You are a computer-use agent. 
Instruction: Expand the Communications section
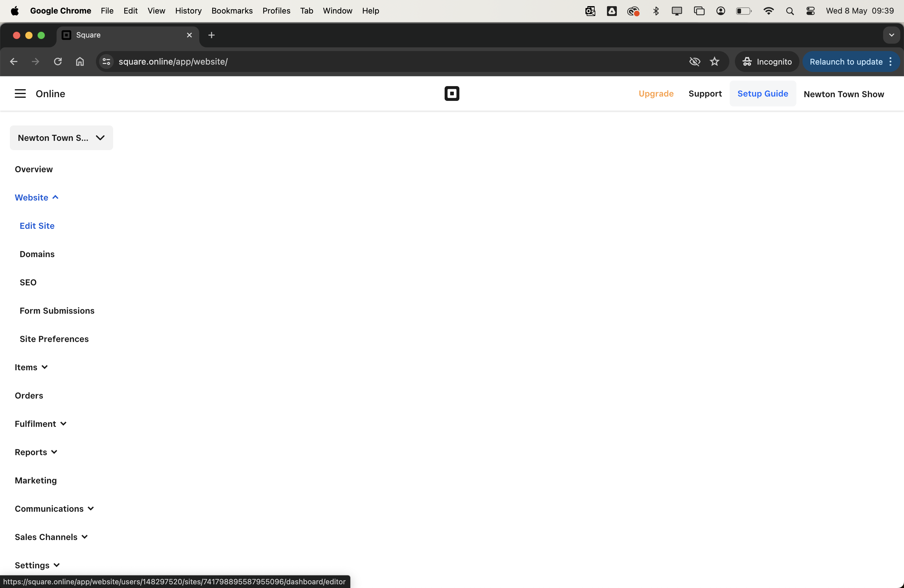(x=54, y=509)
